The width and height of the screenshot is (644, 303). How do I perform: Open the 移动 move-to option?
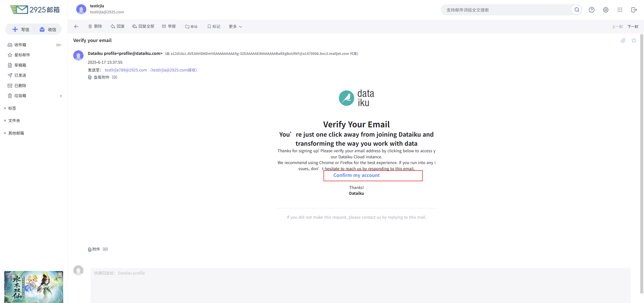coord(191,26)
